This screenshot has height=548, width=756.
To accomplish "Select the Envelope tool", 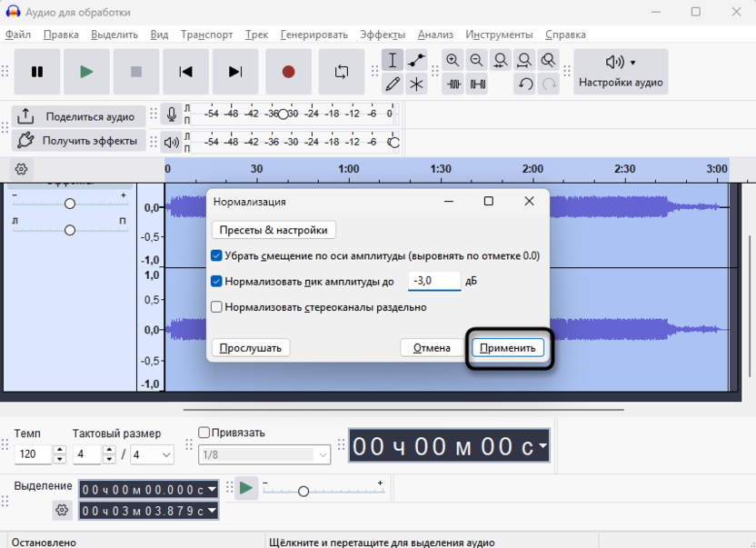I will [416, 61].
